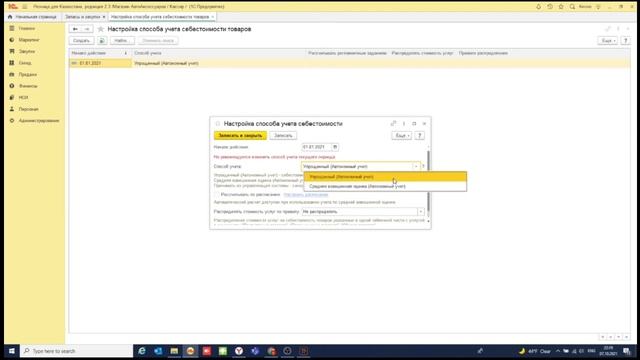Go forward with the right arrow button
Image resolution: width=640 pixels, height=360 pixels.
(87, 29)
